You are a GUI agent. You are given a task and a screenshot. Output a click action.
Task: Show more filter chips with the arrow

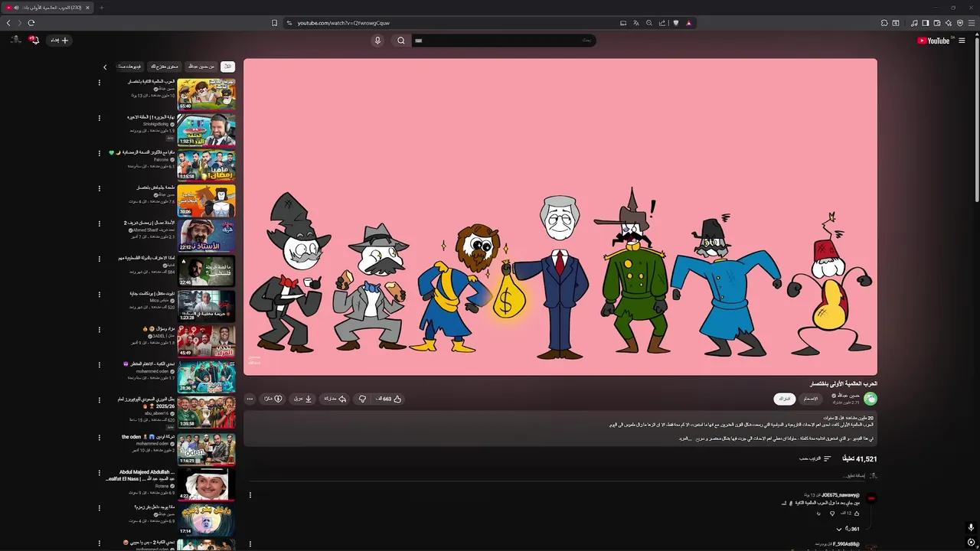(x=105, y=67)
